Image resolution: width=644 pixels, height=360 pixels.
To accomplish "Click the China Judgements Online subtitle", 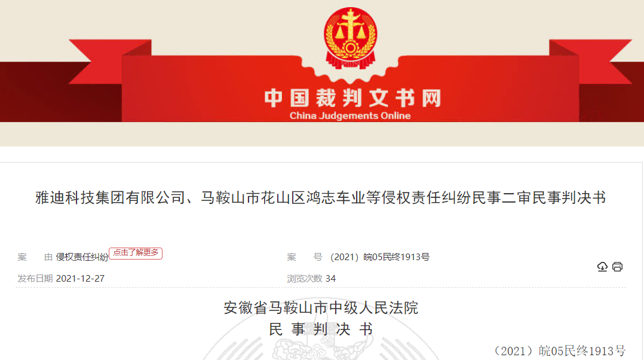I will (350, 116).
